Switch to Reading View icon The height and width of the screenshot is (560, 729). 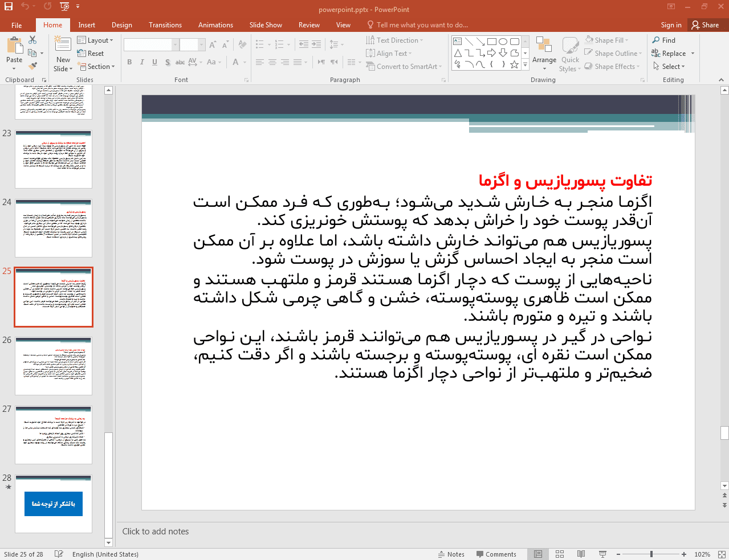581,554
